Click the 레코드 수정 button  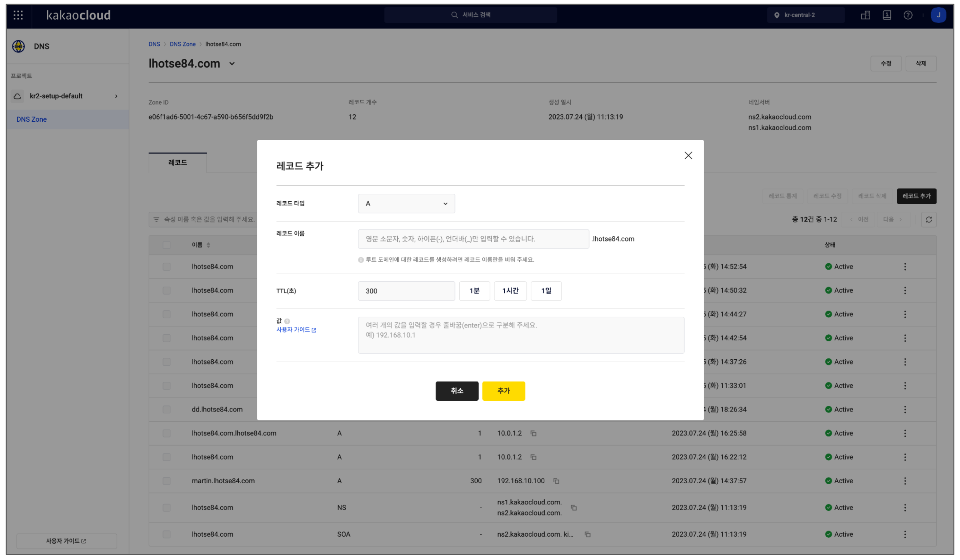tap(827, 196)
